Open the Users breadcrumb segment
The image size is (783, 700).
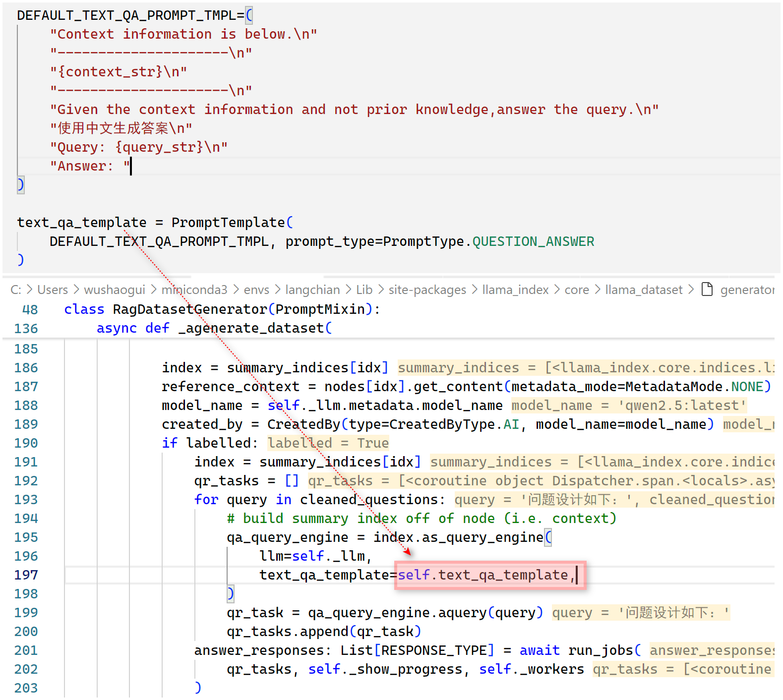click(53, 290)
